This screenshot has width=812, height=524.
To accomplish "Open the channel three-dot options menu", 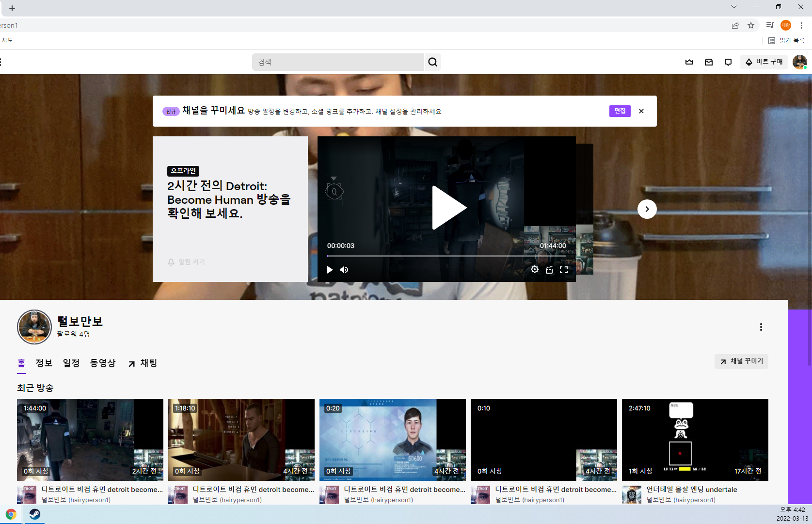I will point(761,327).
